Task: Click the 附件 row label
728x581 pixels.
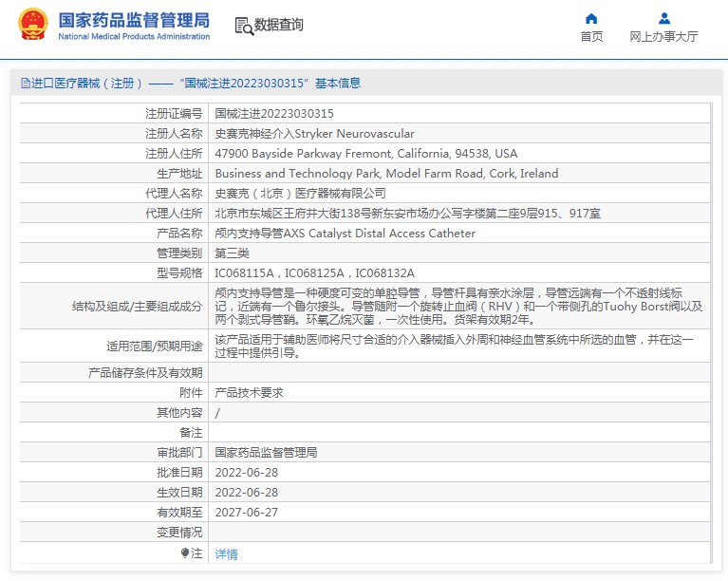Action: click(191, 393)
